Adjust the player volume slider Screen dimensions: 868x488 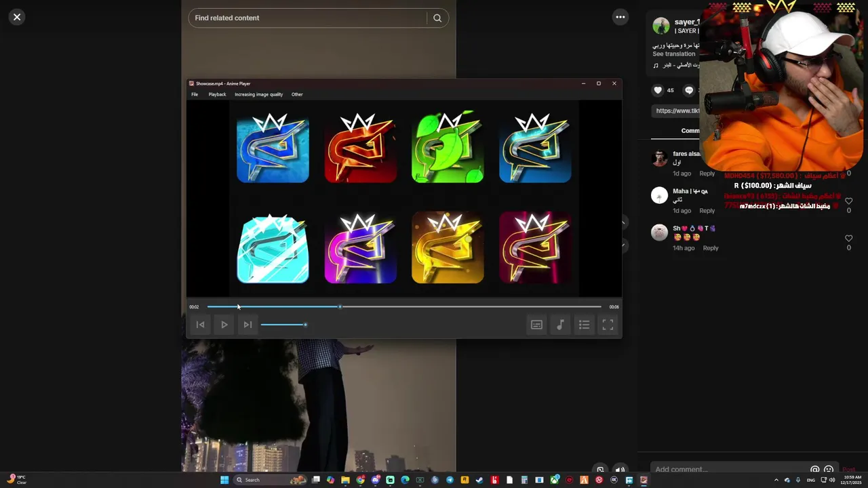[283, 325]
